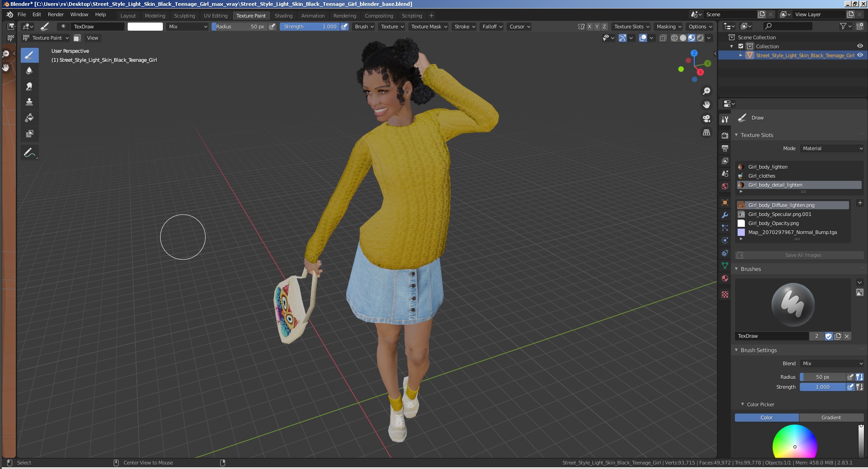Switch perspective/orthographic grid icon
The width and height of the screenshot is (868, 469).
(x=706, y=133)
